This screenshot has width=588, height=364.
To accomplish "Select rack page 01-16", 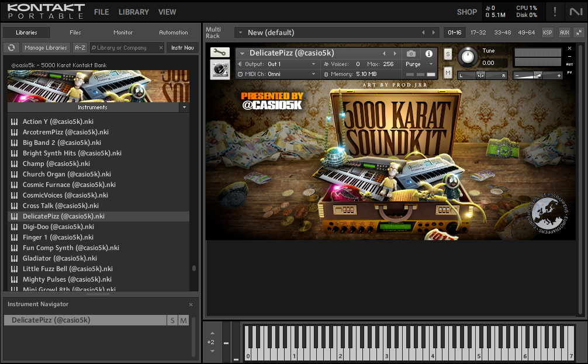I will 455,33.
